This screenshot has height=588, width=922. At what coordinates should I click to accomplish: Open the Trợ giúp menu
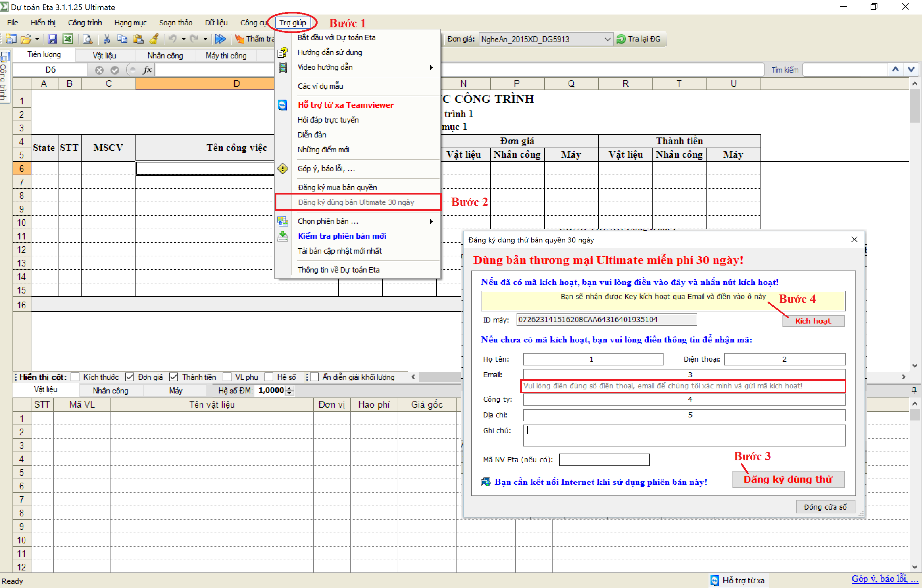click(x=293, y=23)
